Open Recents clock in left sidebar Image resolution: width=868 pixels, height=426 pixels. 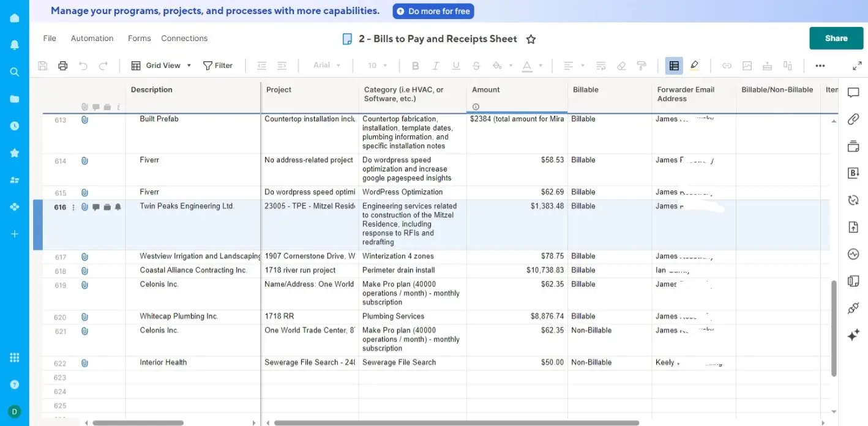pyautogui.click(x=15, y=125)
